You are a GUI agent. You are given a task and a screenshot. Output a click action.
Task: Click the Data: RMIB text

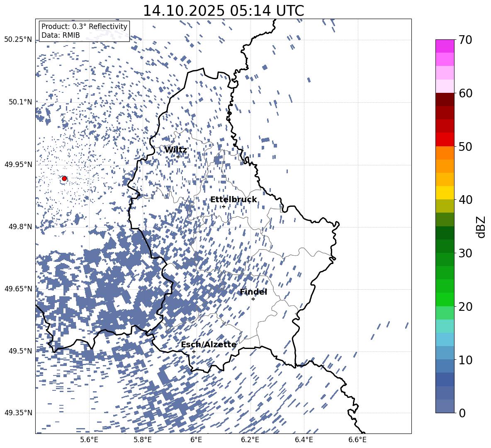[x=61, y=35]
